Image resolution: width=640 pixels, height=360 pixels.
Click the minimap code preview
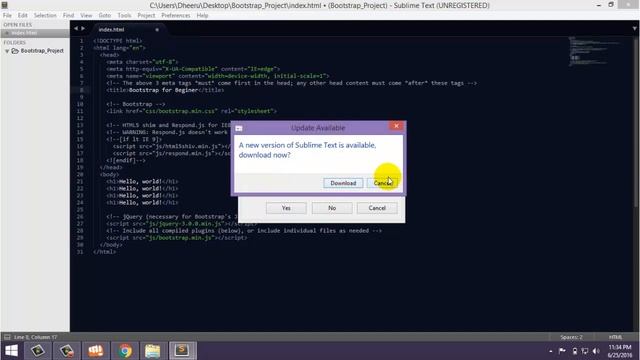coord(594,51)
